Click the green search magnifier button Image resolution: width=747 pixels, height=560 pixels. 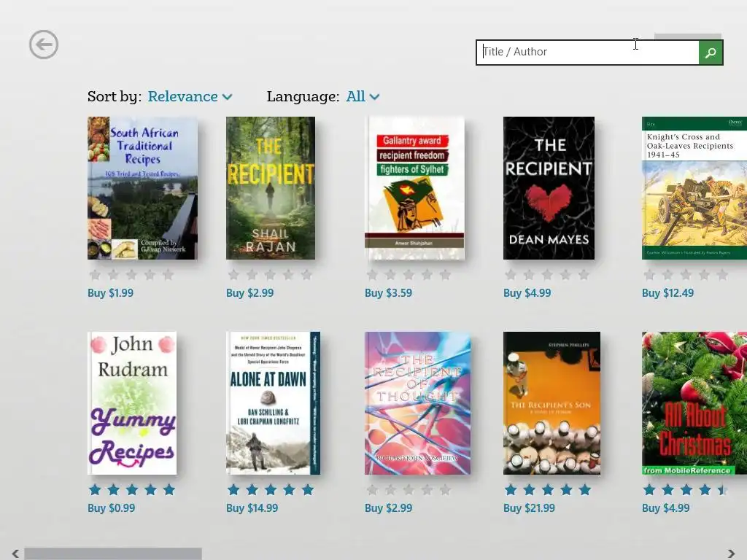pos(711,52)
